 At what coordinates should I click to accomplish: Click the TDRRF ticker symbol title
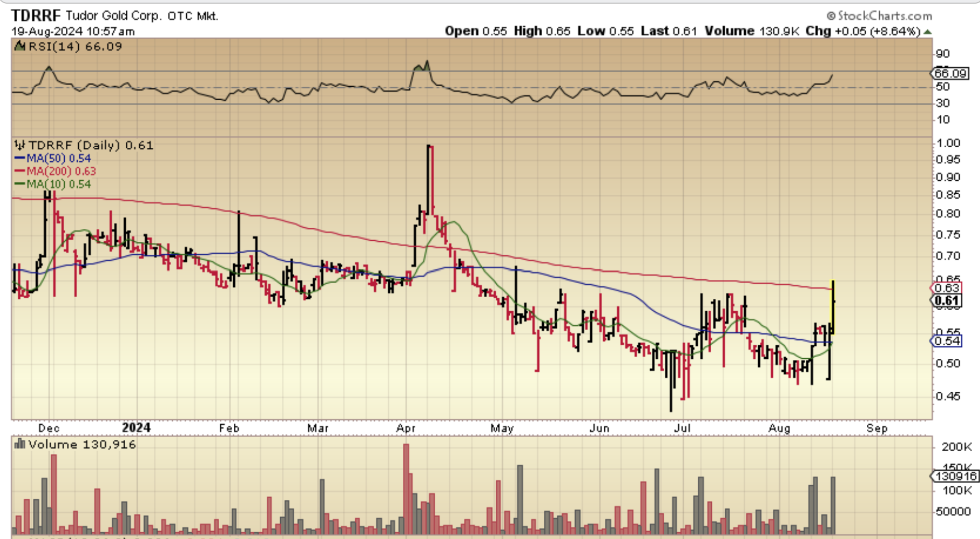(x=36, y=16)
